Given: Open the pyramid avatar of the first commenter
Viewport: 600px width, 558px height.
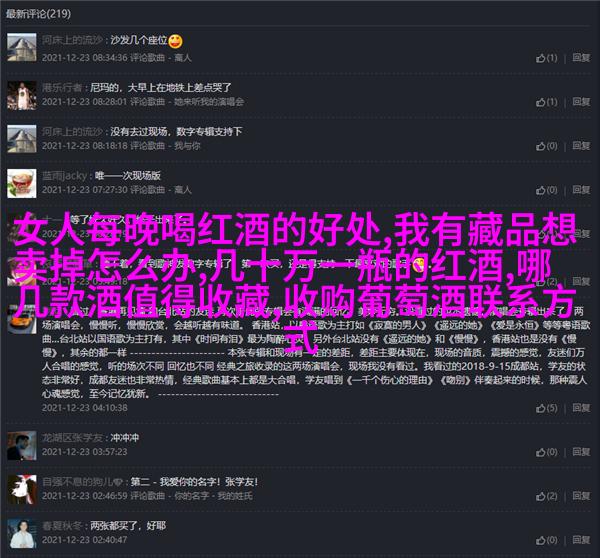Looking at the screenshot, I should (22, 47).
